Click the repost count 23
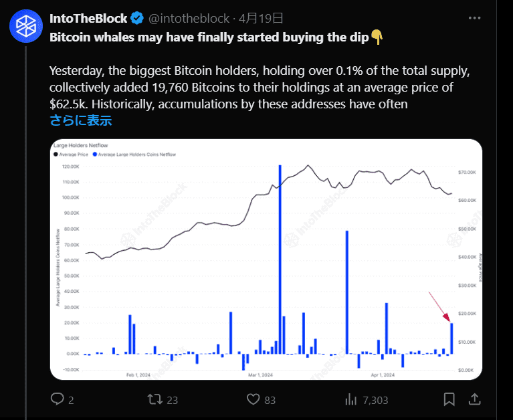Image resolution: width=513 pixels, height=420 pixels. pos(173,400)
